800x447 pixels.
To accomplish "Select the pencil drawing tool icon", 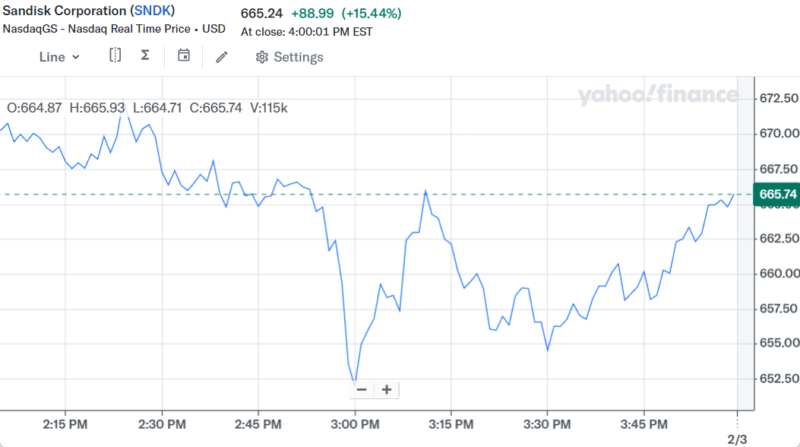I will (x=222, y=57).
